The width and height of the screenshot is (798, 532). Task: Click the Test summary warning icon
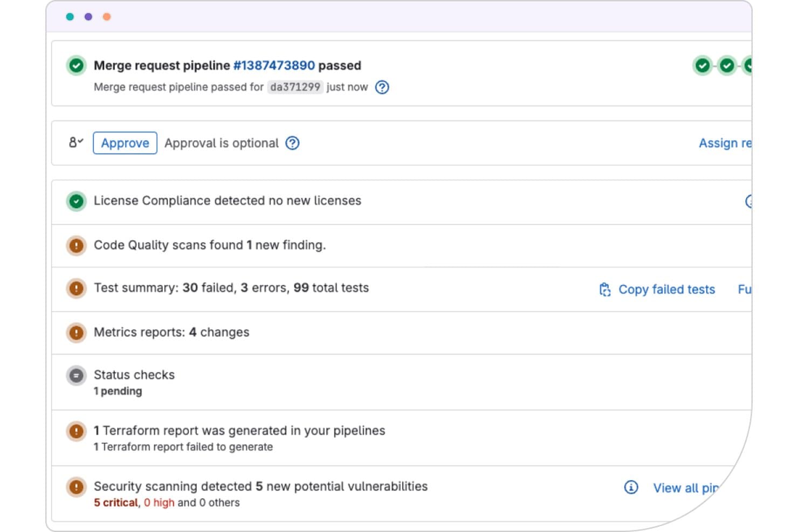click(x=77, y=288)
